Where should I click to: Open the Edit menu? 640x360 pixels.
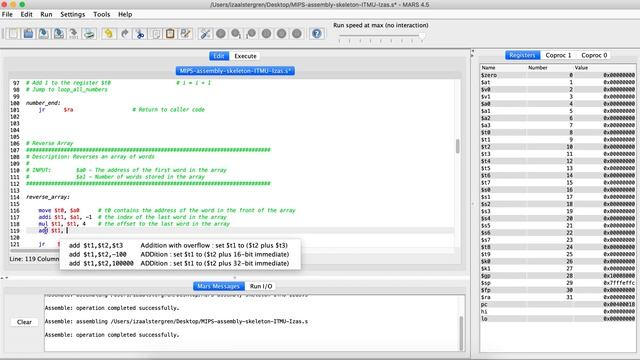point(27,14)
